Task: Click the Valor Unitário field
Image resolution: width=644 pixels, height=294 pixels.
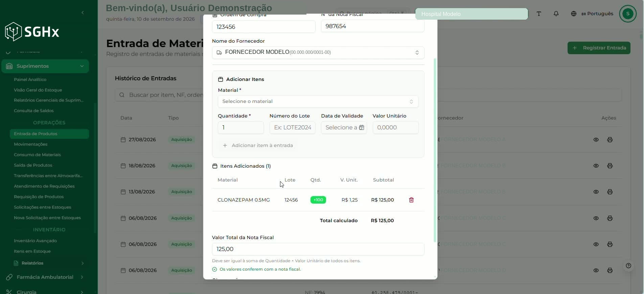Action: click(395, 127)
